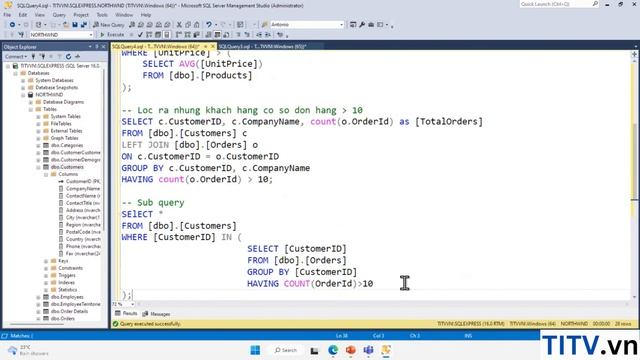Select the CompanyName column in tree
Viewport: 640px width, 360px height.
[83, 189]
